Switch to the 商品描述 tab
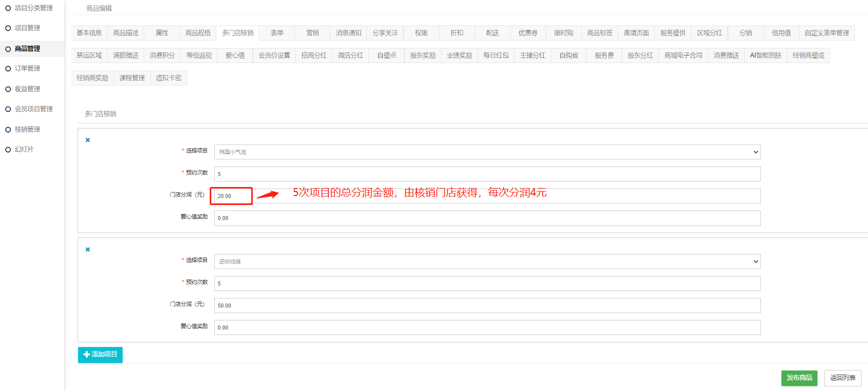Screen dimensions: 868x391 [126, 33]
